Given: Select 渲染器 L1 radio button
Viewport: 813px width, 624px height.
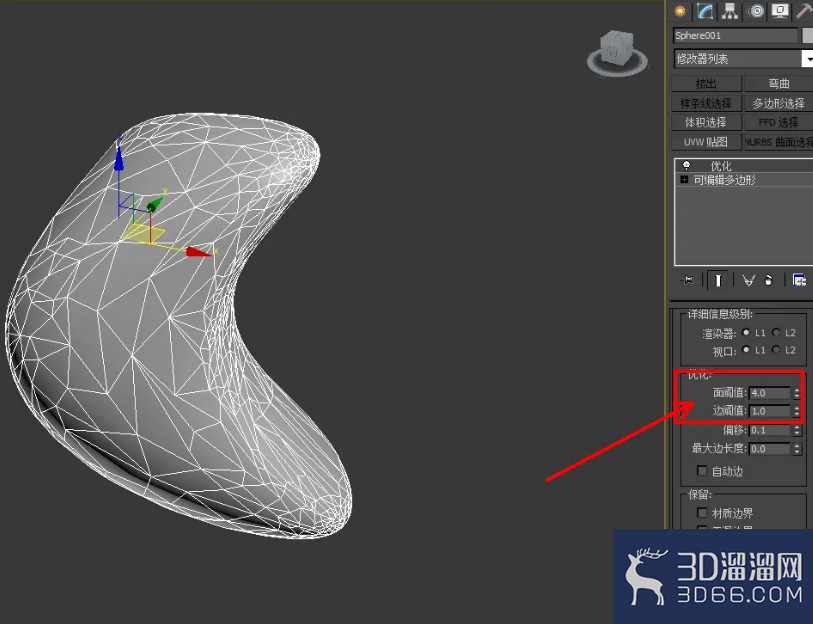Looking at the screenshot, I should coord(746,332).
